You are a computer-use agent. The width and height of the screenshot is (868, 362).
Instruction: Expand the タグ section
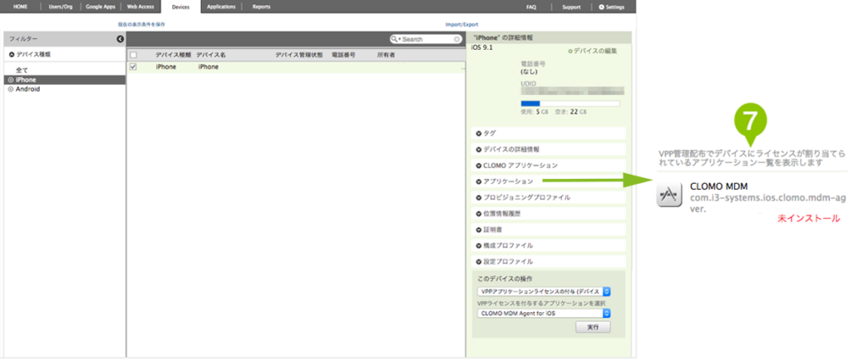pyautogui.click(x=548, y=133)
